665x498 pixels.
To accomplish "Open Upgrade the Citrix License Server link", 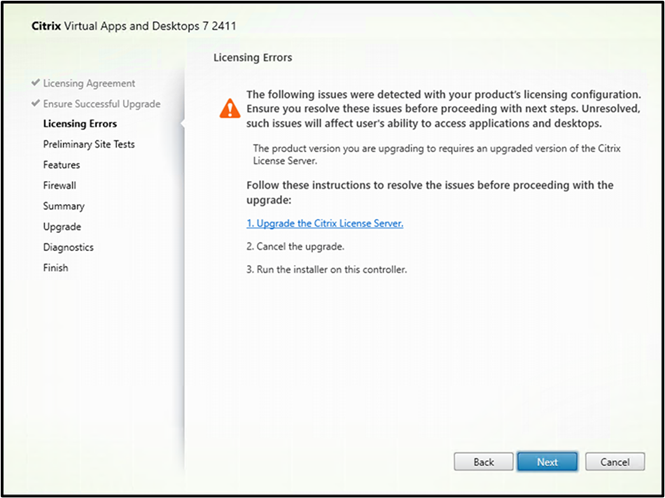I will click(325, 224).
